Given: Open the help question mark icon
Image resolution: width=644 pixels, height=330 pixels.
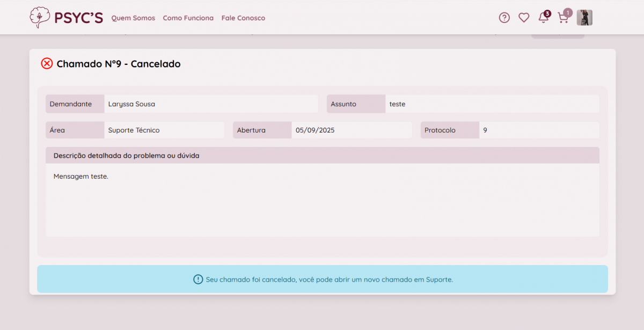Looking at the screenshot, I should pos(504,18).
